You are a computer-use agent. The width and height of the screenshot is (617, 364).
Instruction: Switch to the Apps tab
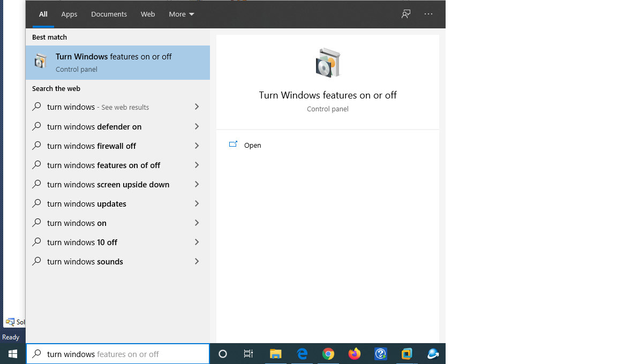(x=69, y=14)
